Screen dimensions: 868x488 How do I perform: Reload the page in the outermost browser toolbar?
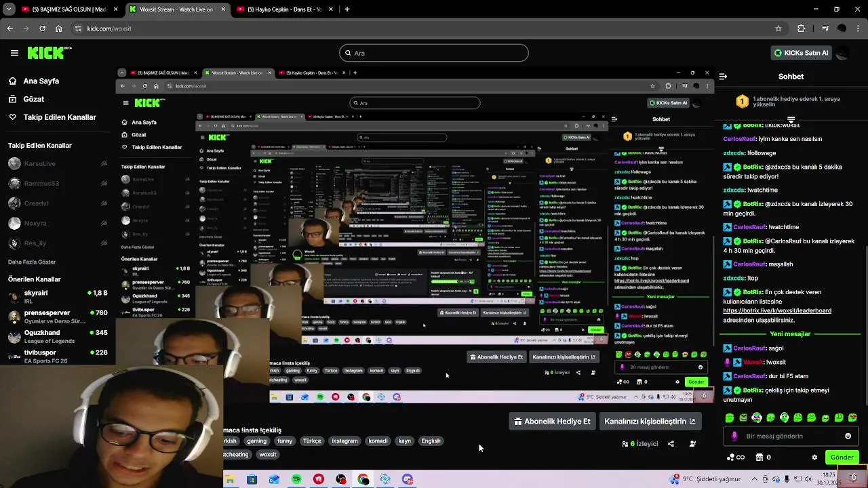(x=42, y=28)
